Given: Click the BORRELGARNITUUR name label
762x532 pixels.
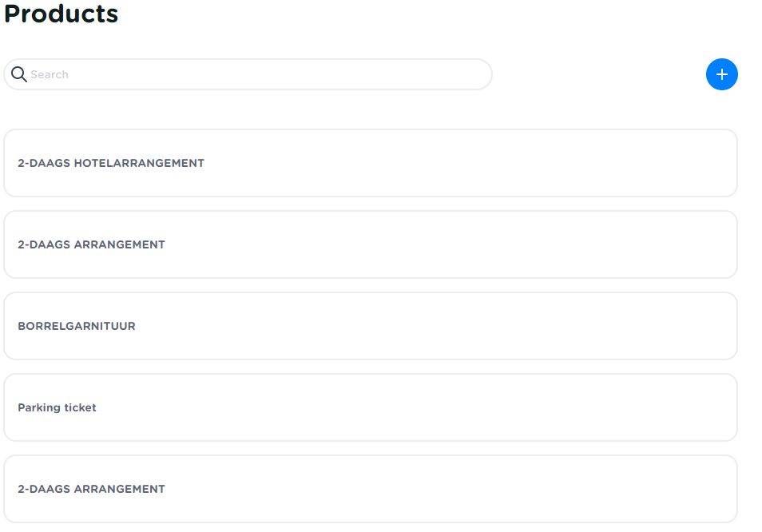Looking at the screenshot, I should click(77, 326).
